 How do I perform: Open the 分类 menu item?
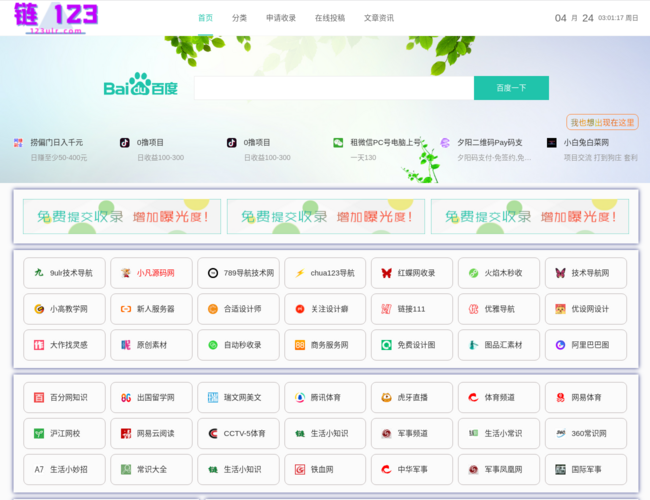(x=239, y=18)
